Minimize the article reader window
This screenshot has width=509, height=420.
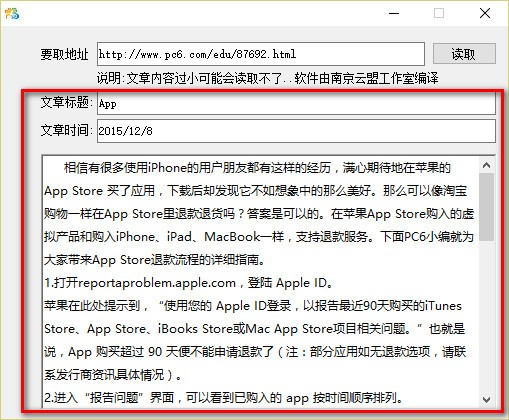click(394, 13)
